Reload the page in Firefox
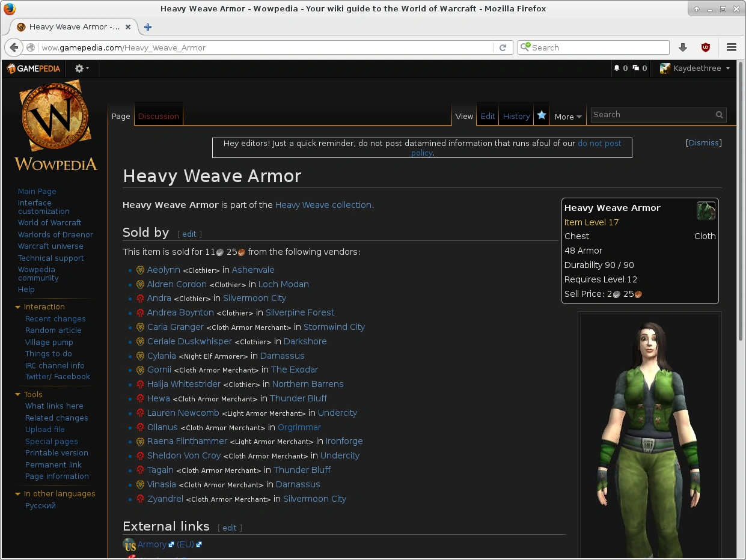This screenshot has width=746, height=560. (503, 47)
